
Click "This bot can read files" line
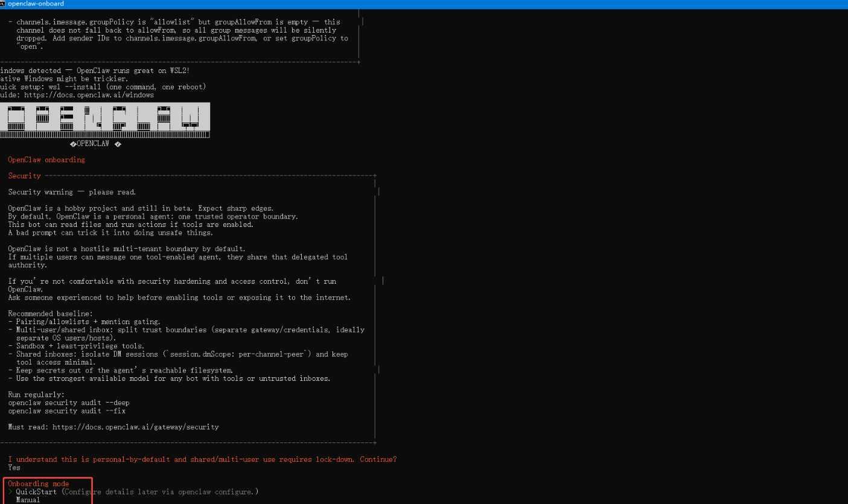(130, 225)
